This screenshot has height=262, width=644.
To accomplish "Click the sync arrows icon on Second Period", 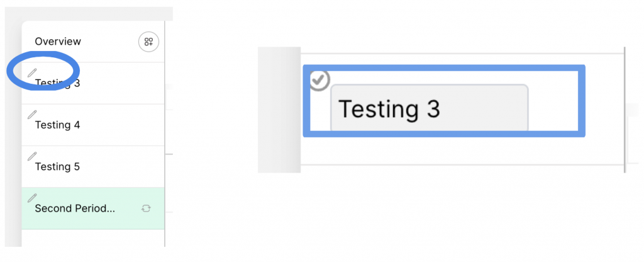I will coord(146,208).
